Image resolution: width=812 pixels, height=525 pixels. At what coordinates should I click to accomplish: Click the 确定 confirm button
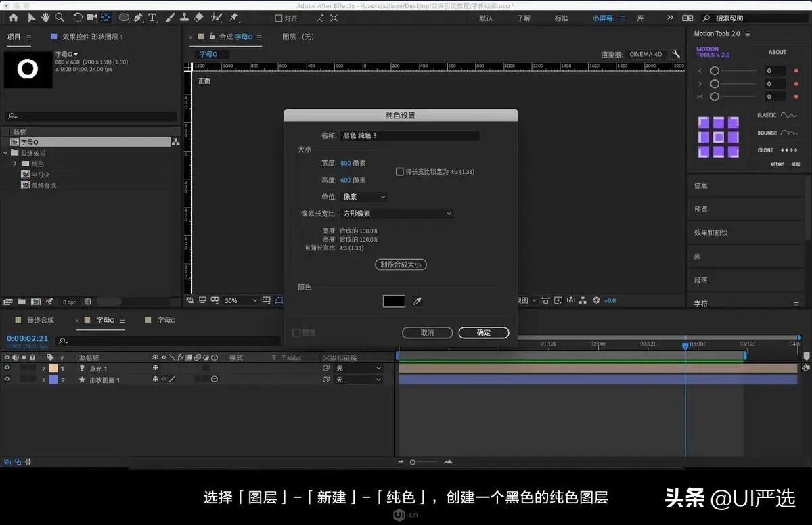483,332
